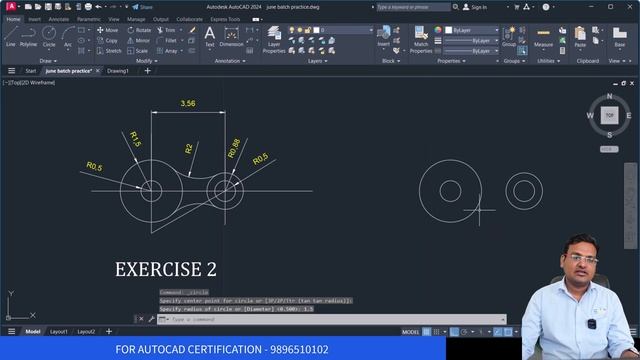
Task: Click the Rotate tool
Action: [139, 30]
